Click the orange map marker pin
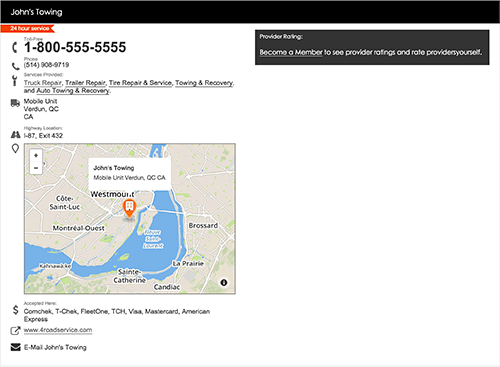The height and width of the screenshot is (367, 500). pos(129,208)
